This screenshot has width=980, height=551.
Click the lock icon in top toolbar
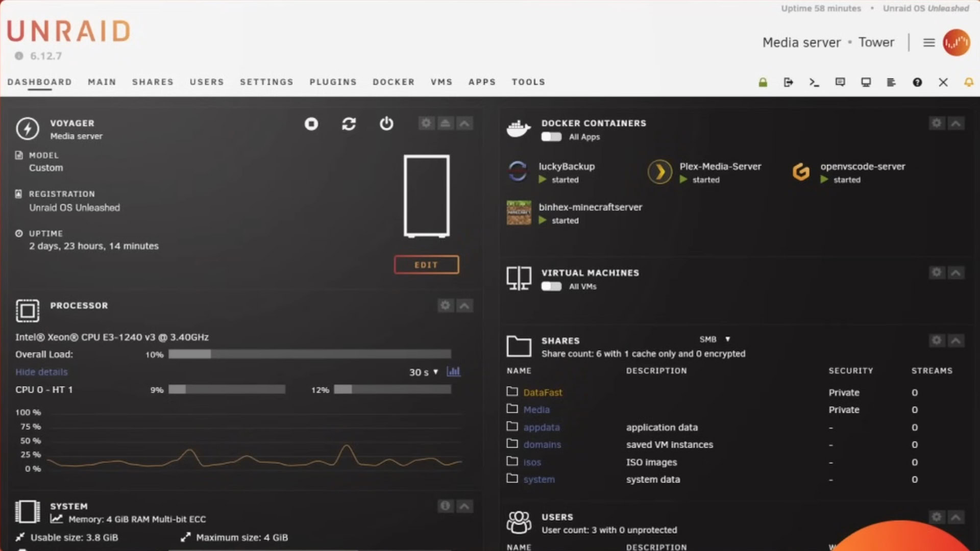pos(763,82)
